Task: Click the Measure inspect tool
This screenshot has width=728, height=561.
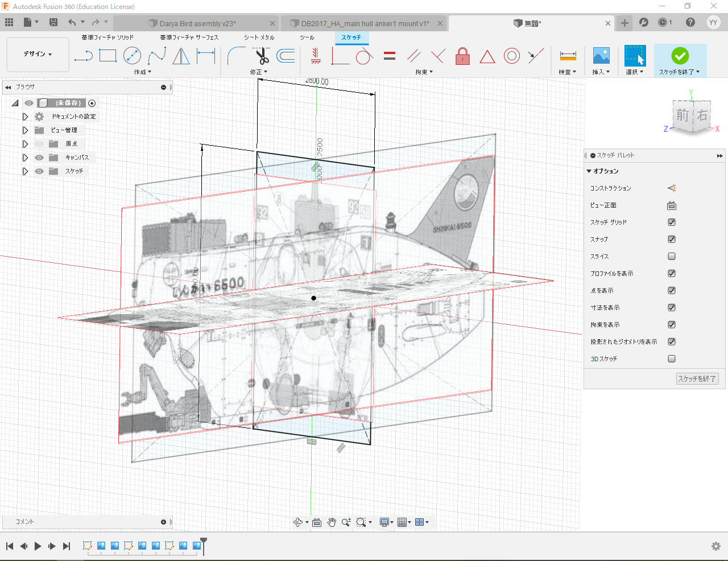Action: 568,56
